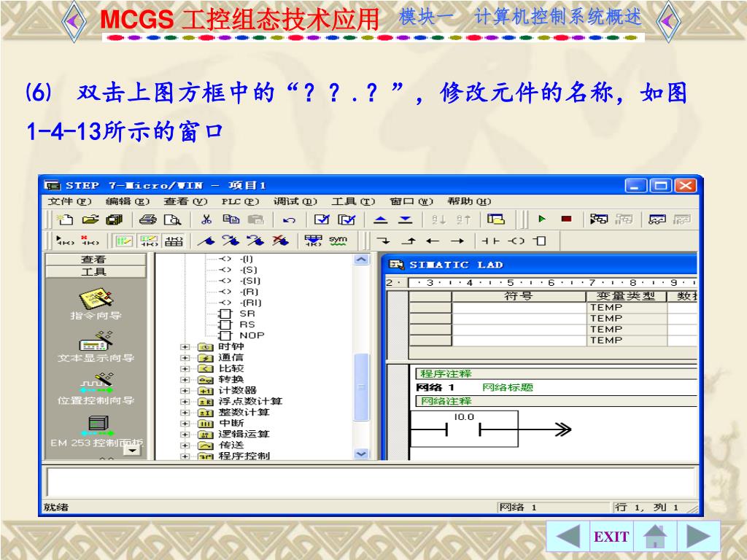Click the slide's previous page arrow
Image resolution: width=747 pixels, height=560 pixels.
[568, 536]
